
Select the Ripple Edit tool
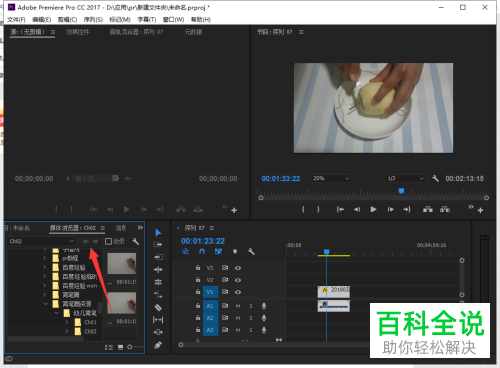tap(158, 269)
